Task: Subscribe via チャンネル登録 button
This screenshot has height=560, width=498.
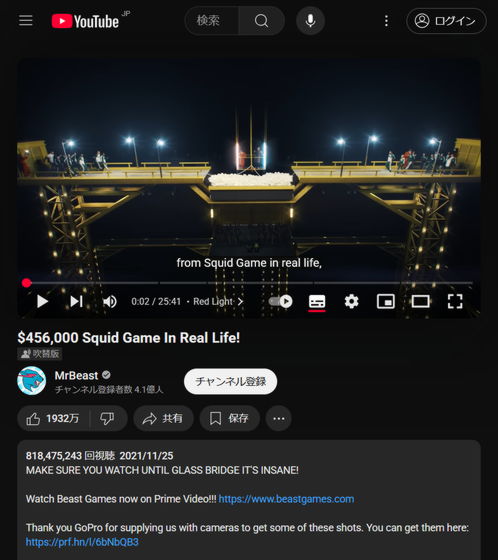Action: (230, 381)
